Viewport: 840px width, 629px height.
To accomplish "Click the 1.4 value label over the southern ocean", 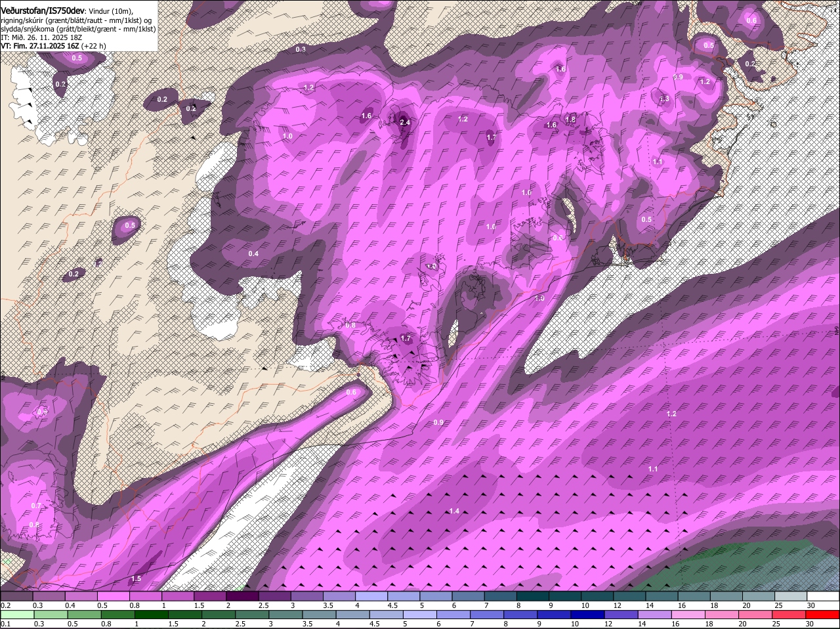I will pos(454,511).
